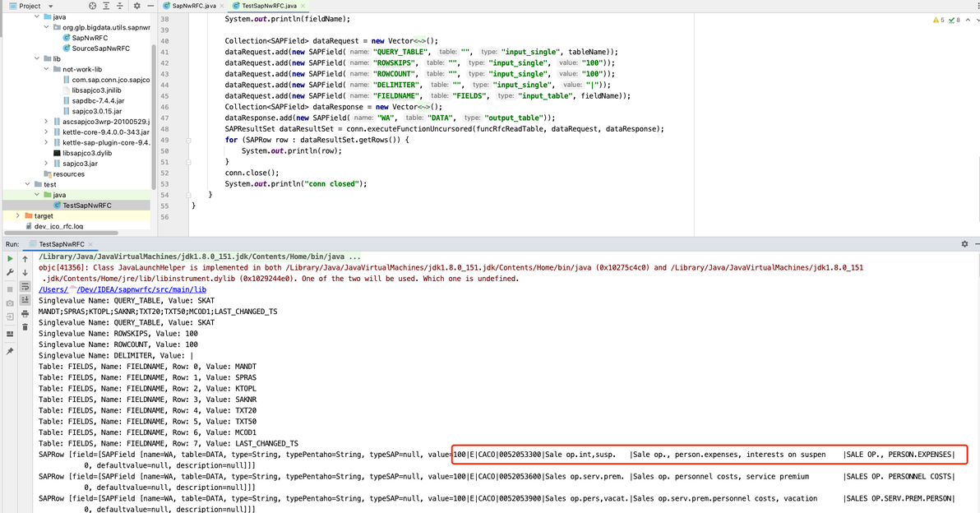980x513 pixels.
Task: Open run configuration settings wrench icon
Action: click(x=10, y=272)
